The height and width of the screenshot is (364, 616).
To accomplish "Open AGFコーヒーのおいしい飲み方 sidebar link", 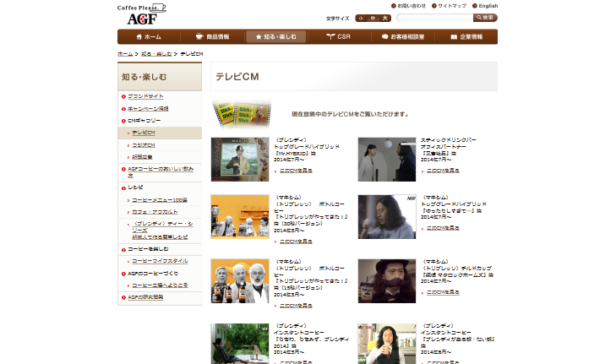I will (x=161, y=172).
